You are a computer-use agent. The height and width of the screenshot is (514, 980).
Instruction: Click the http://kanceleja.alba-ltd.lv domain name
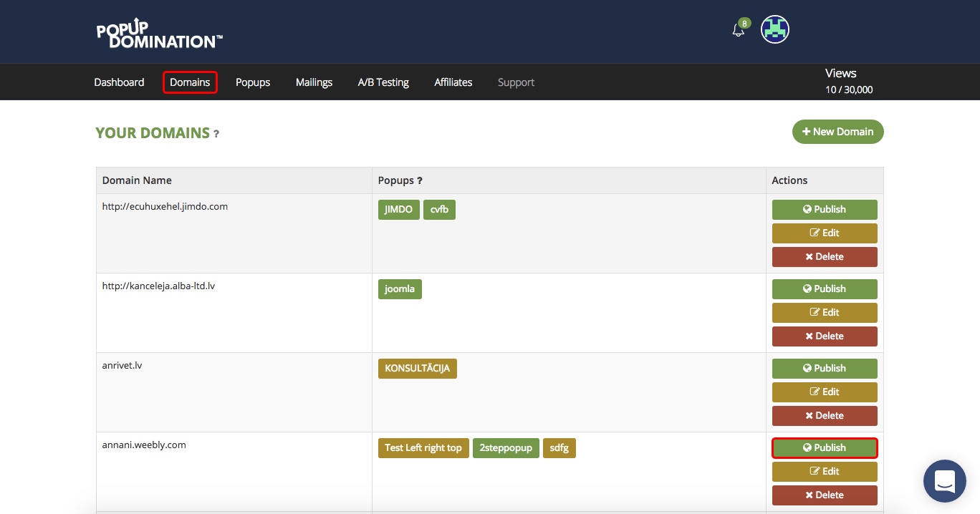point(159,286)
